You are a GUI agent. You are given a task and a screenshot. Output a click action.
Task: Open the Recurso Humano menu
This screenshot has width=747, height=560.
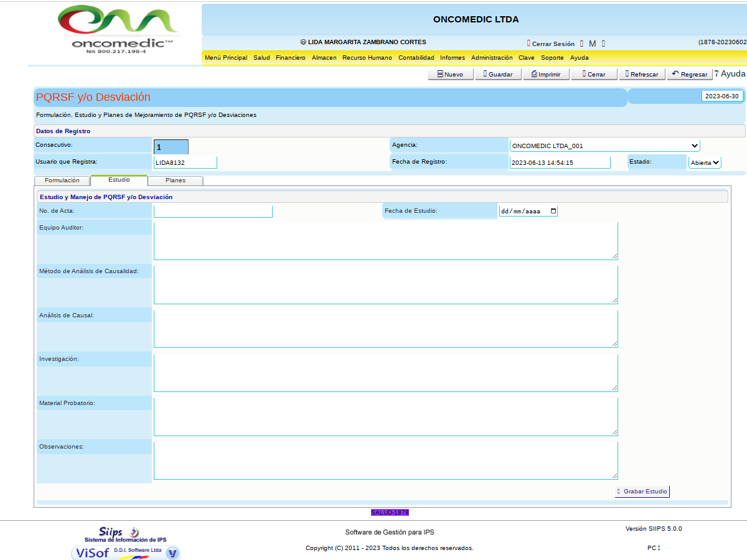pyautogui.click(x=367, y=58)
